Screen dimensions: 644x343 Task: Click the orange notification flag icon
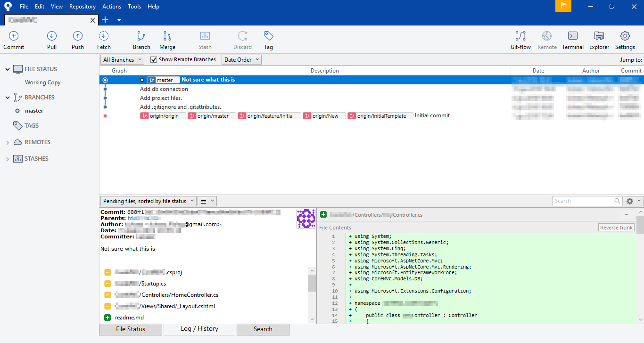(563, 6)
